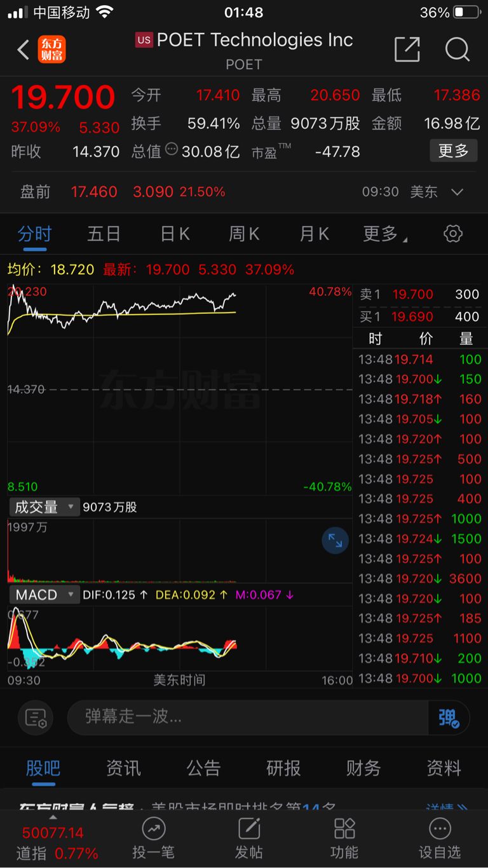Image resolution: width=488 pixels, height=868 pixels.
Task: Open the 资讯 tab
Action: [123, 768]
